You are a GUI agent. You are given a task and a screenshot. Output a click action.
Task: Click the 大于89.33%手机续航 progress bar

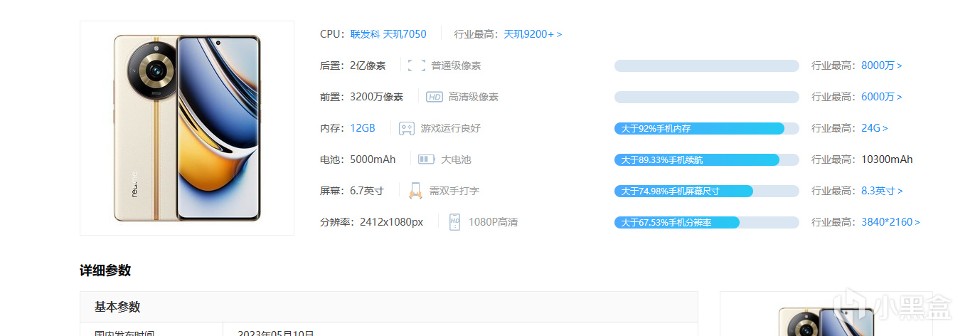[x=707, y=159]
